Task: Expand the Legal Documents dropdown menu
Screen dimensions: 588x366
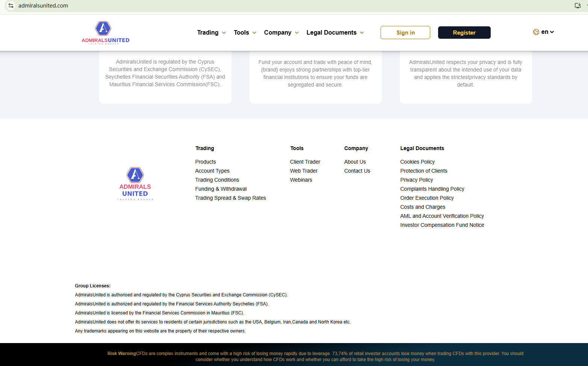Action: coord(335,33)
